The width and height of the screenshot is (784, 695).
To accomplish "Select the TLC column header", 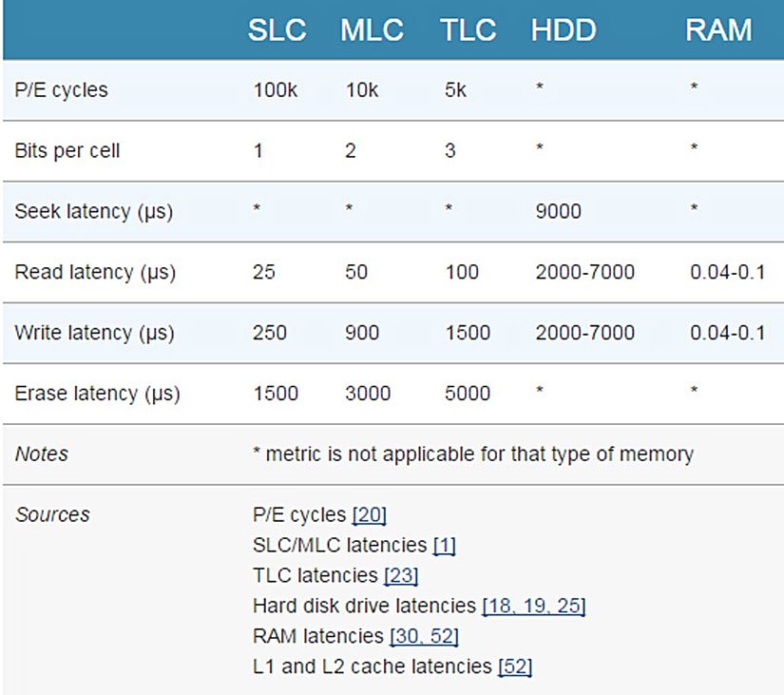I will 468,29.
